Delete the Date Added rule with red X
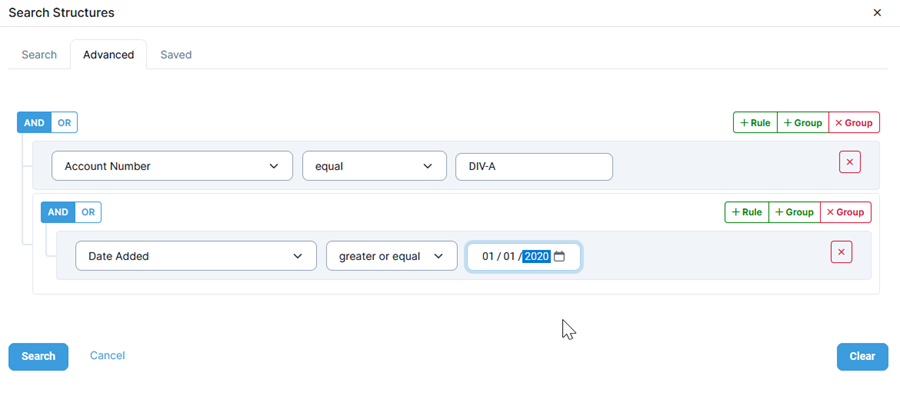The width and height of the screenshot is (900, 393). click(x=841, y=252)
